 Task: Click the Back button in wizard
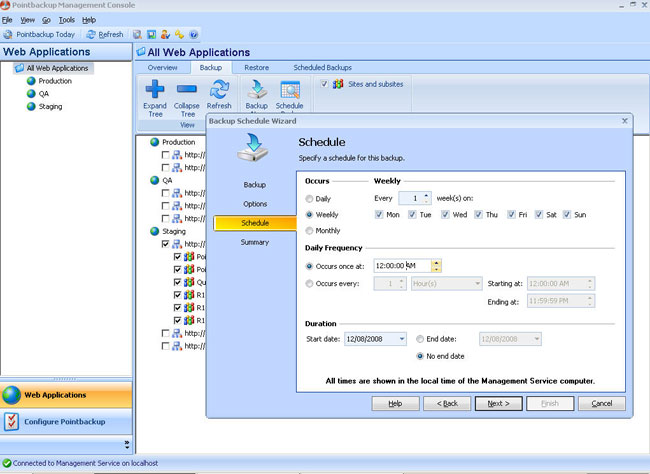tap(447, 404)
